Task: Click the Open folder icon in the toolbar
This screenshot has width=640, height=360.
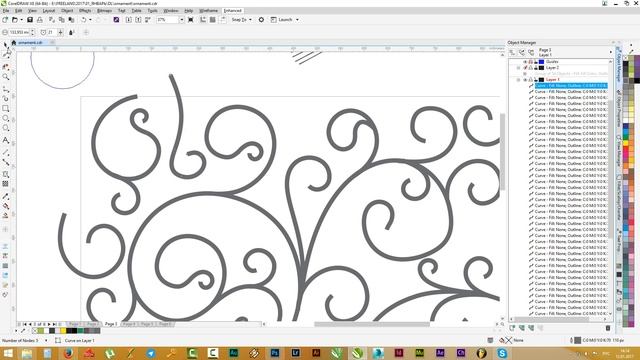Action: 15,20
